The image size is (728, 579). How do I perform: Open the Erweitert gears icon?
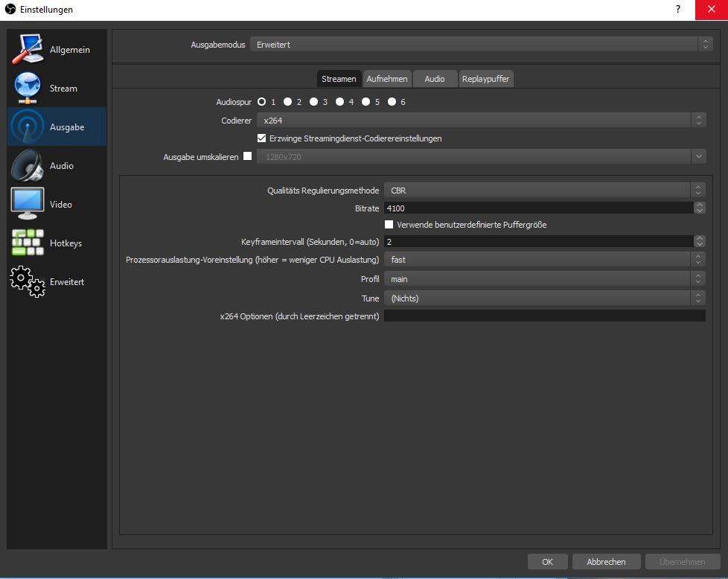click(x=28, y=281)
